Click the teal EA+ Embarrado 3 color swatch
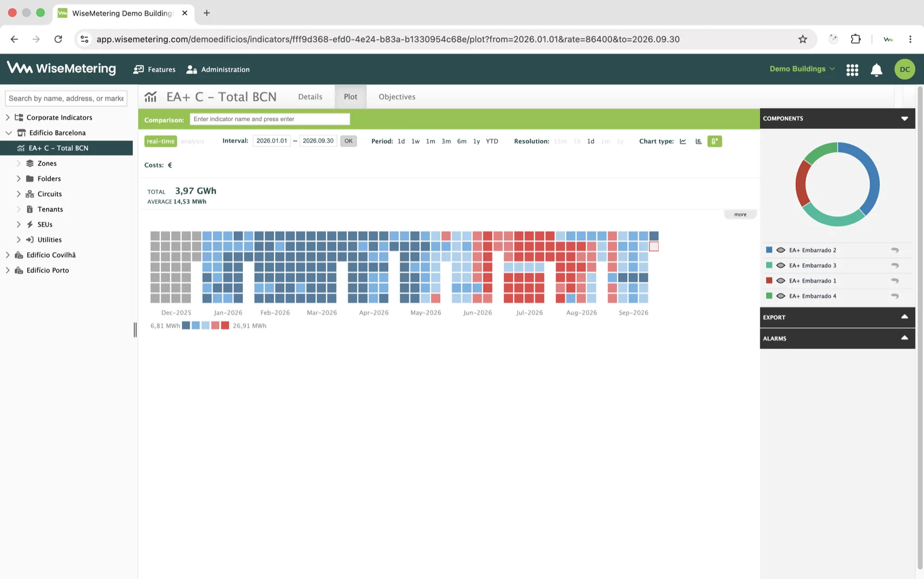This screenshot has width=924, height=579. pos(769,265)
